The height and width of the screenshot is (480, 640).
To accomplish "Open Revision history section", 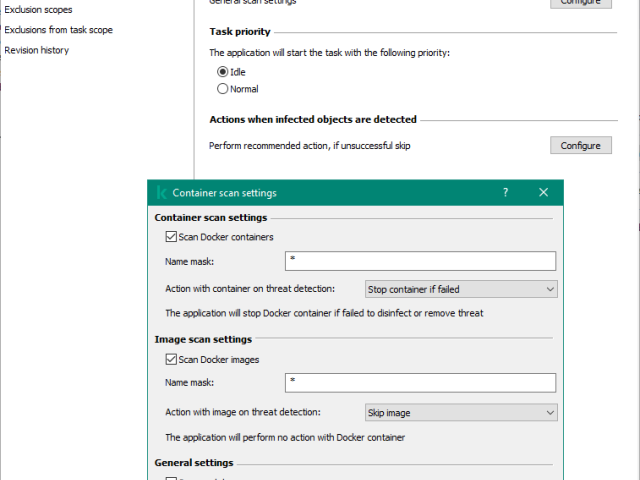I will pos(37,50).
